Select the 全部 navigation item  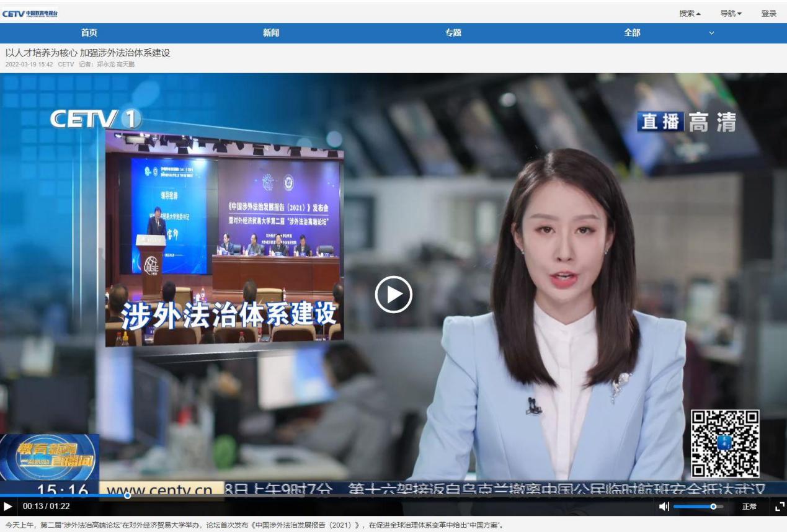click(x=632, y=33)
